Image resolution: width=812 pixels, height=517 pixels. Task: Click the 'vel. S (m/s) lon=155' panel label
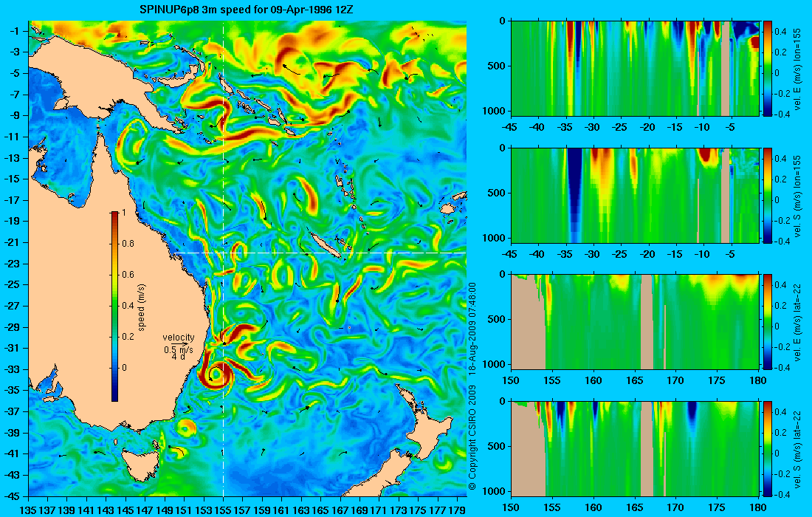(797, 195)
